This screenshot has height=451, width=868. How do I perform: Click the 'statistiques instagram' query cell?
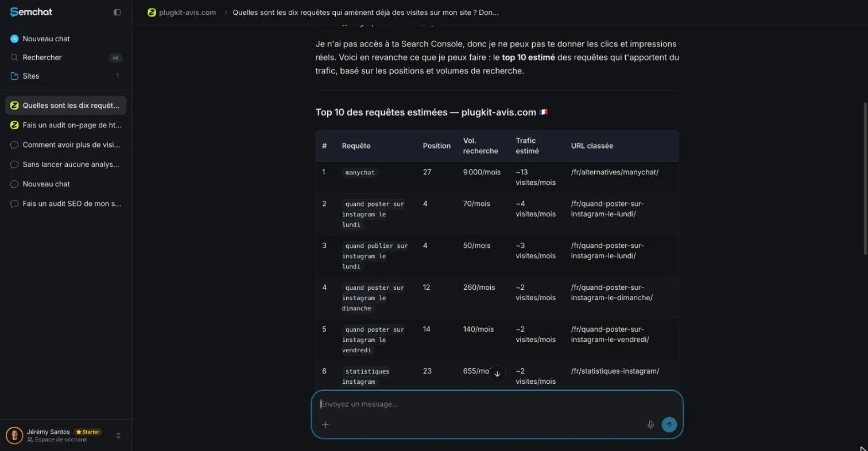(x=366, y=376)
